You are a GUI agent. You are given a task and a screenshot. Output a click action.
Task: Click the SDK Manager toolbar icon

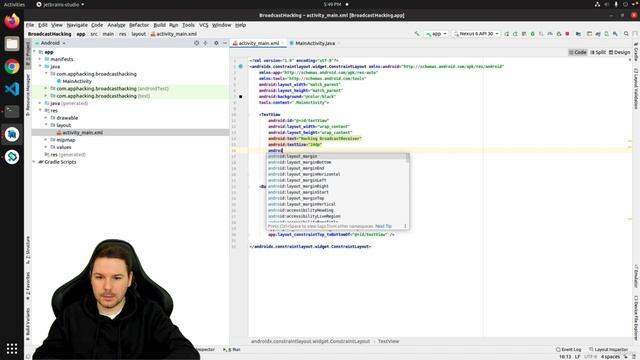[616, 34]
